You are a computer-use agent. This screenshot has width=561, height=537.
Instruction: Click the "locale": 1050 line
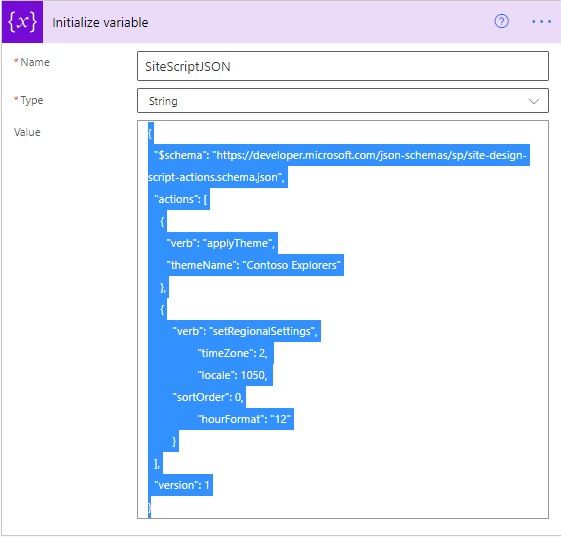[x=233, y=375]
